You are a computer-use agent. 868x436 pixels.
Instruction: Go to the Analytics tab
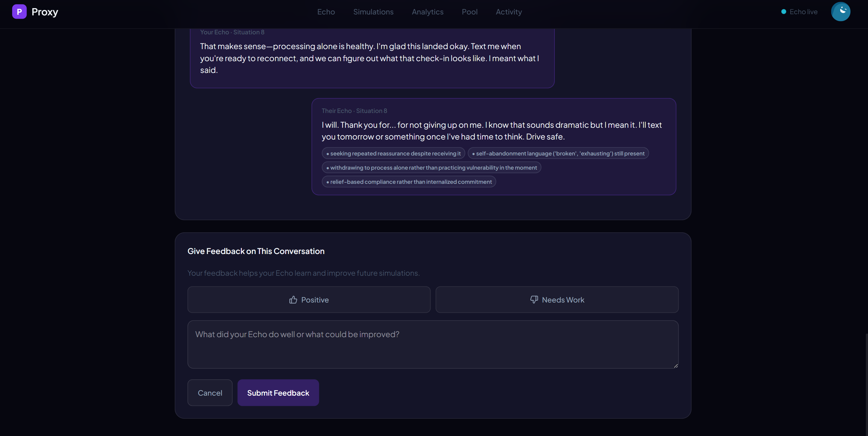coord(427,12)
